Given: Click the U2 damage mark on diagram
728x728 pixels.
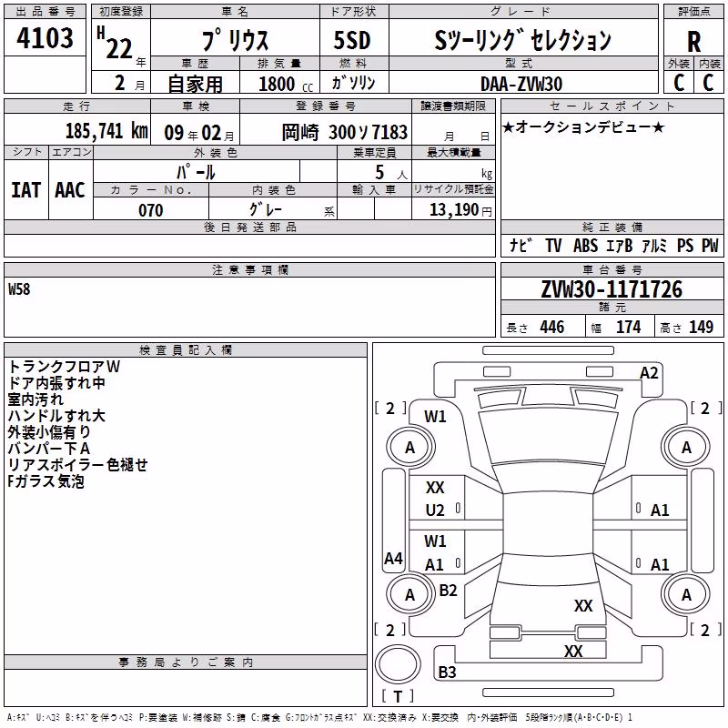Looking at the screenshot, I should click(435, 511).
